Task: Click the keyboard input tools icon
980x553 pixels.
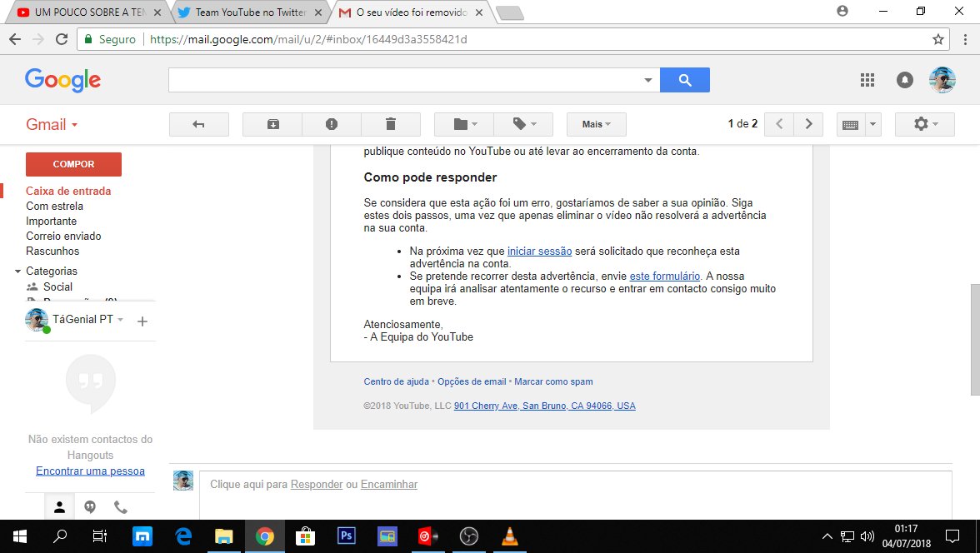Action: [851, 124]
